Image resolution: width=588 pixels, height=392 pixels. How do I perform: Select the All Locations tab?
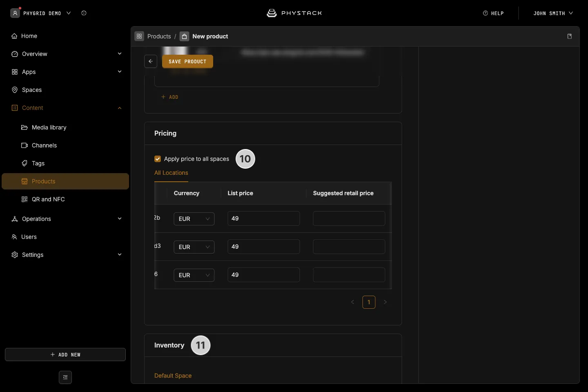(x=171, y=173)
